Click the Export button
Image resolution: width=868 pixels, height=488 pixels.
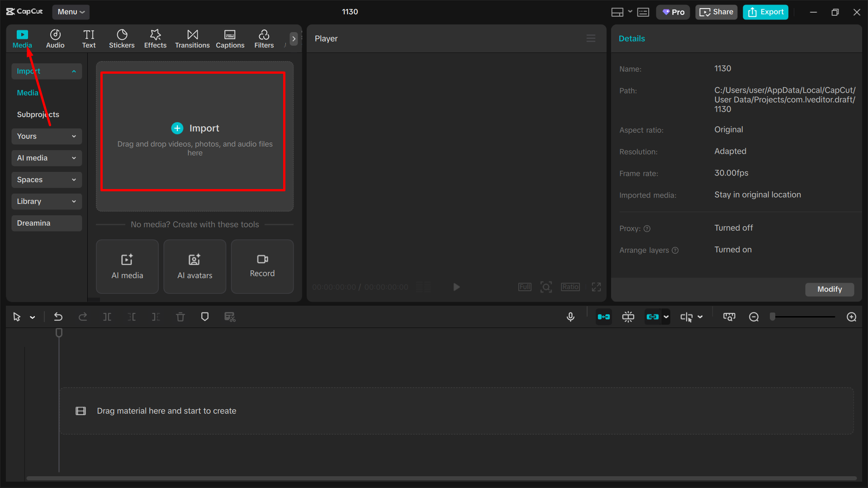coord(765,12)
